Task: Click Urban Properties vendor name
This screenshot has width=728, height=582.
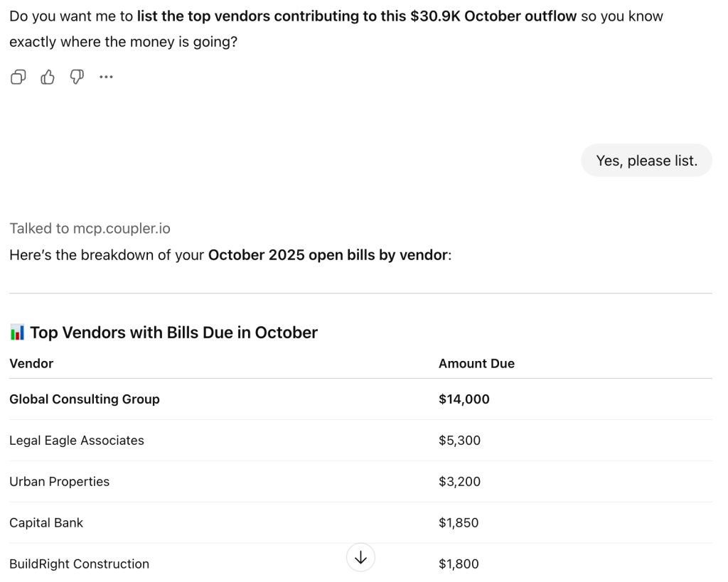Action: tap(60, 482)
